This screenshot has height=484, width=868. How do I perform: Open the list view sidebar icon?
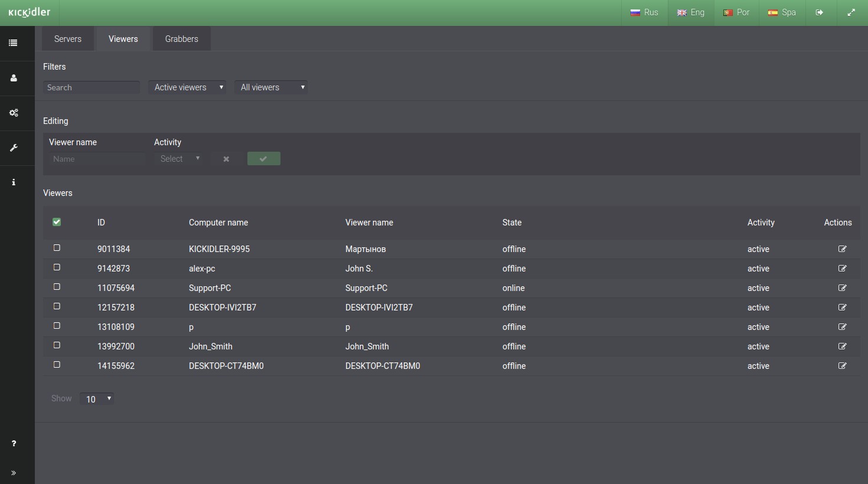pyautogui.click(x=13, y=43)
